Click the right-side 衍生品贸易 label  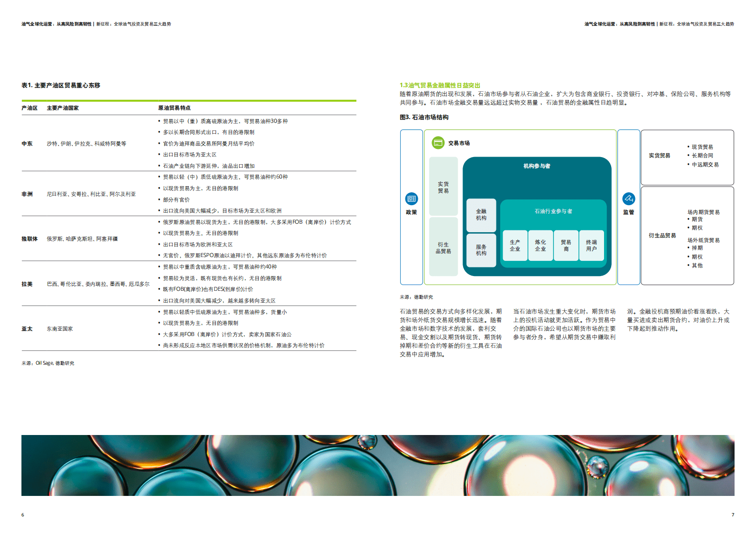click(662, 236)
